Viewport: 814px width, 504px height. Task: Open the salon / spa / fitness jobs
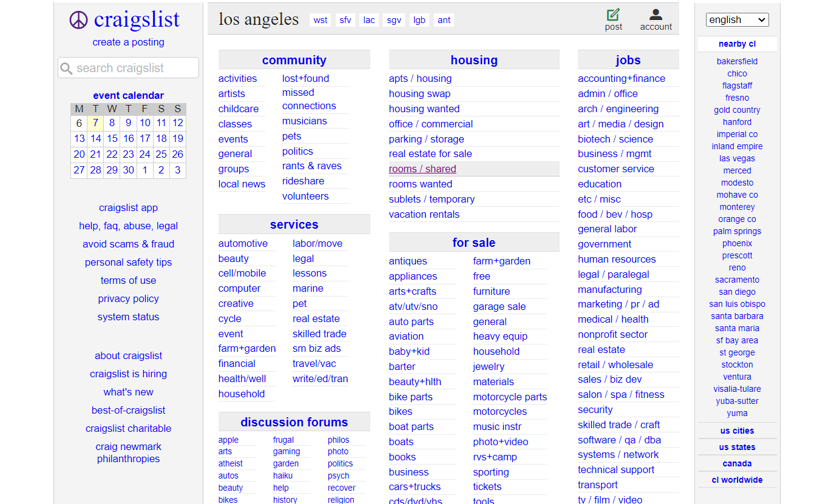click(621, 394)
